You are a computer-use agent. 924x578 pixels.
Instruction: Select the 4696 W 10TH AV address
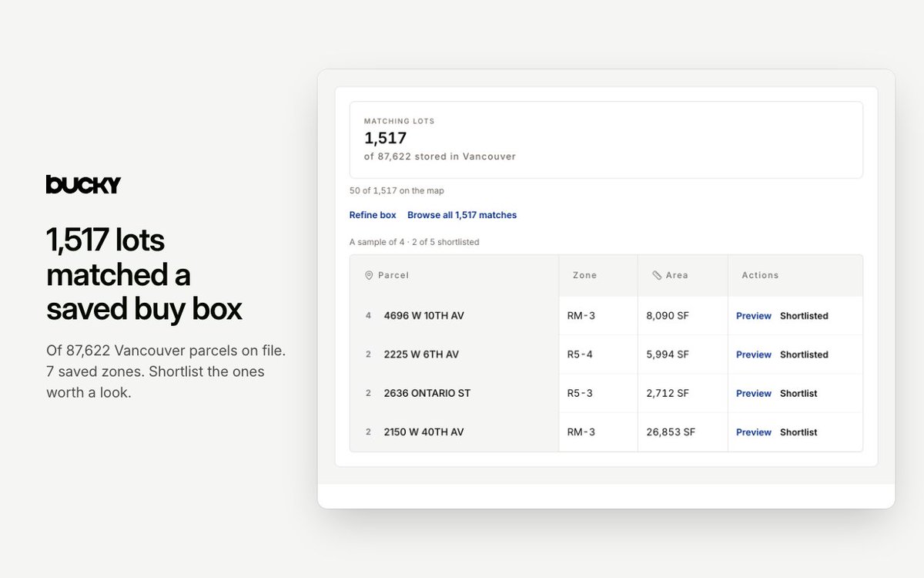pos(424,316)
